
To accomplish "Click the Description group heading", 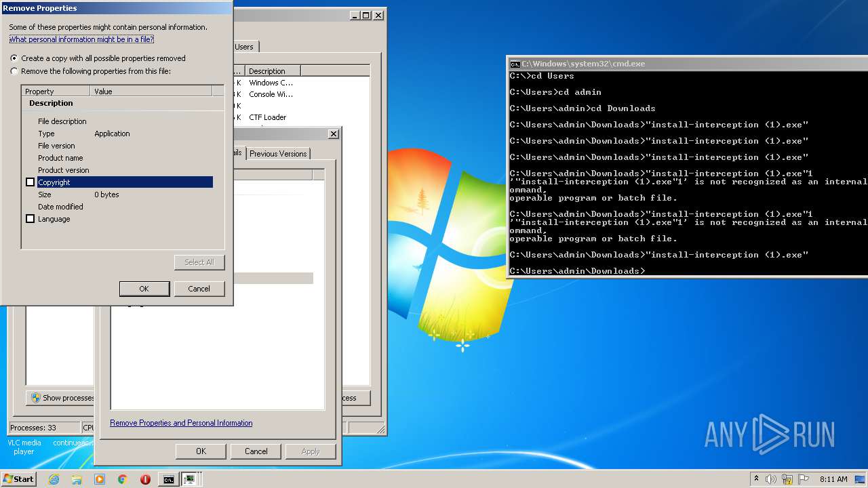I will point(51,103).
